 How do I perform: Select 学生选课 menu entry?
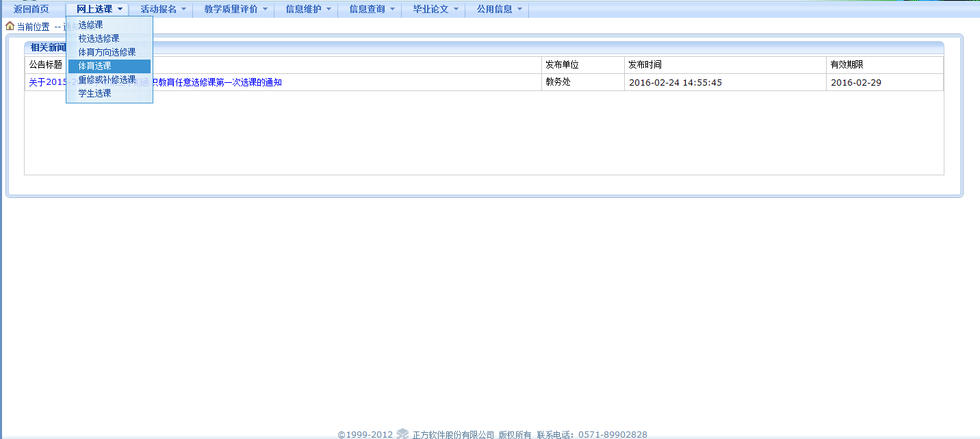pos(95,93)
